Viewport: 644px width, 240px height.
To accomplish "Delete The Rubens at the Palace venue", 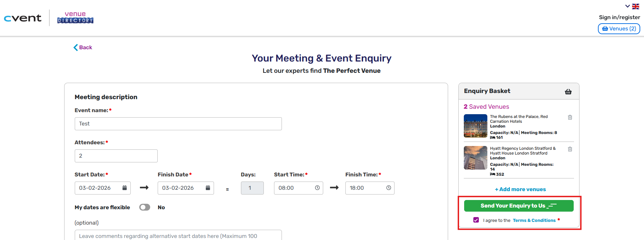I will pos(570,117).
